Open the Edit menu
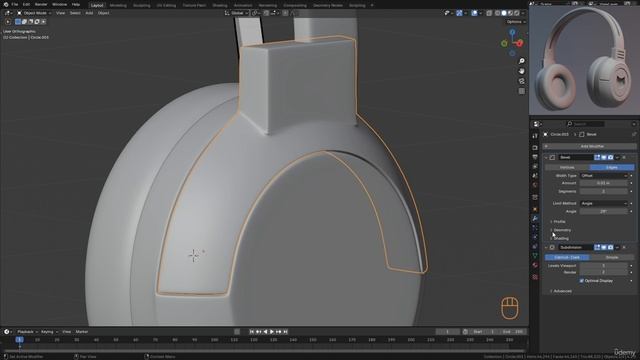The image size is (640, 360). [26, 4]
